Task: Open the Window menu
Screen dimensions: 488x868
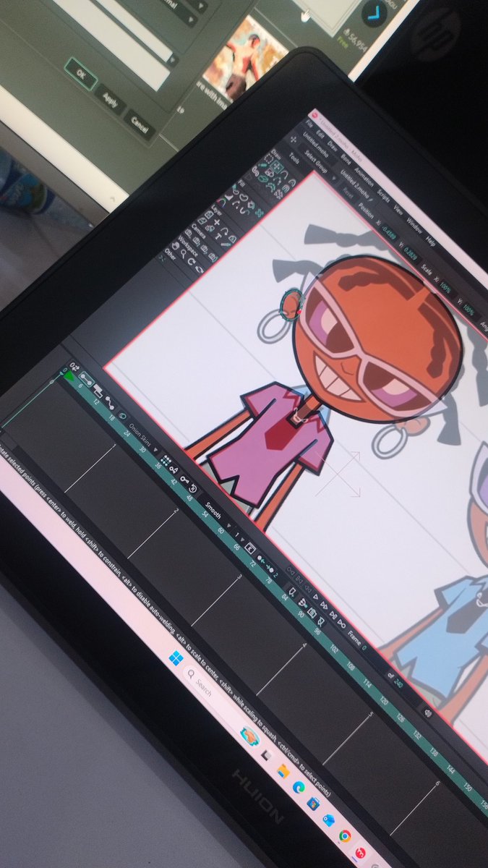Action: pyautogui.click(x=414, y=225)
